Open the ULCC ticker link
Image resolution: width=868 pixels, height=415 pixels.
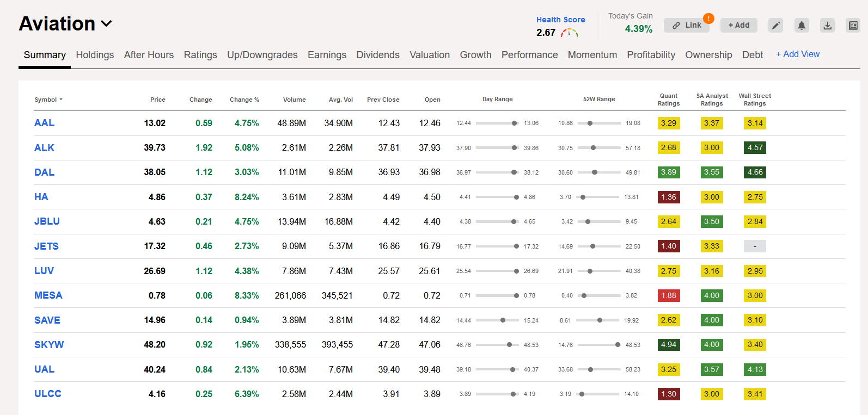click(x=48, y=394)
